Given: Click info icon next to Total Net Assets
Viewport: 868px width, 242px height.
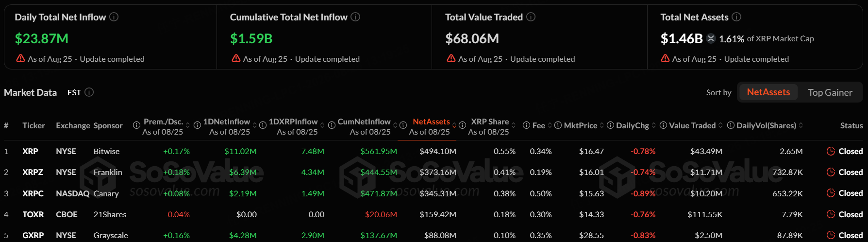Looking at the screenshot, I should (736, 17).
